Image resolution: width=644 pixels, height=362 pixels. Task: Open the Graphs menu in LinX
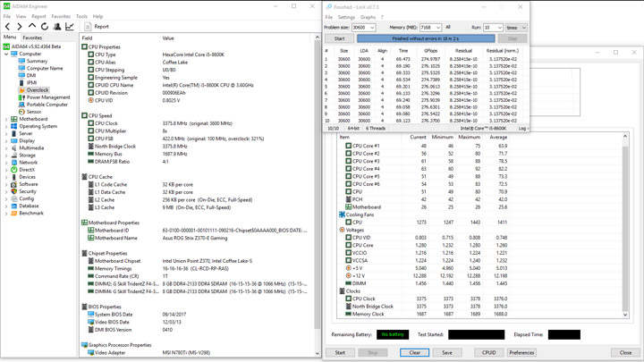pyautogui.click(x=368, y=17)
